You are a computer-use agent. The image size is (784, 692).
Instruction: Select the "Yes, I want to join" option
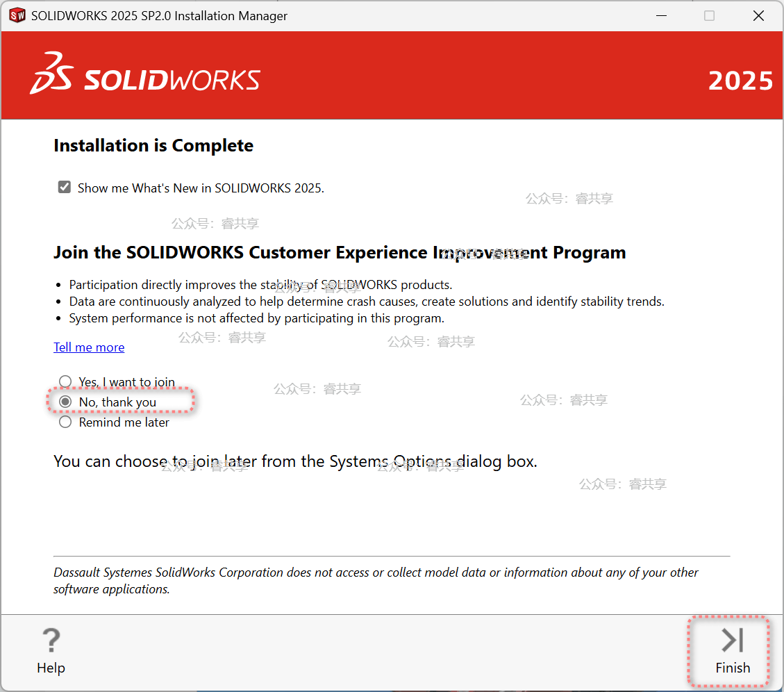pos(65,381)
